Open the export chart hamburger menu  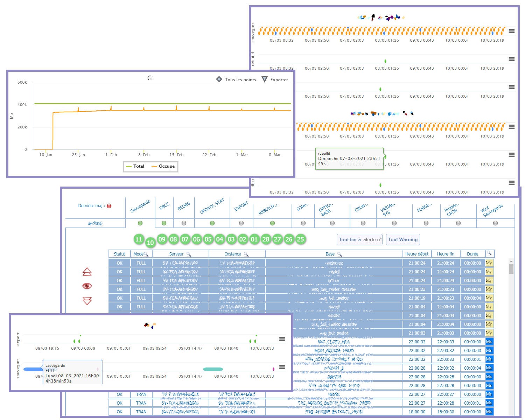pyautogui.click(x=282, y=339)
